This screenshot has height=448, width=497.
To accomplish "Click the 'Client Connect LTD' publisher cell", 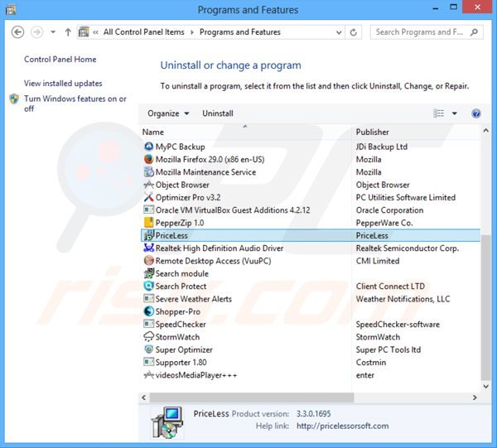I will (x=390, y=286).
